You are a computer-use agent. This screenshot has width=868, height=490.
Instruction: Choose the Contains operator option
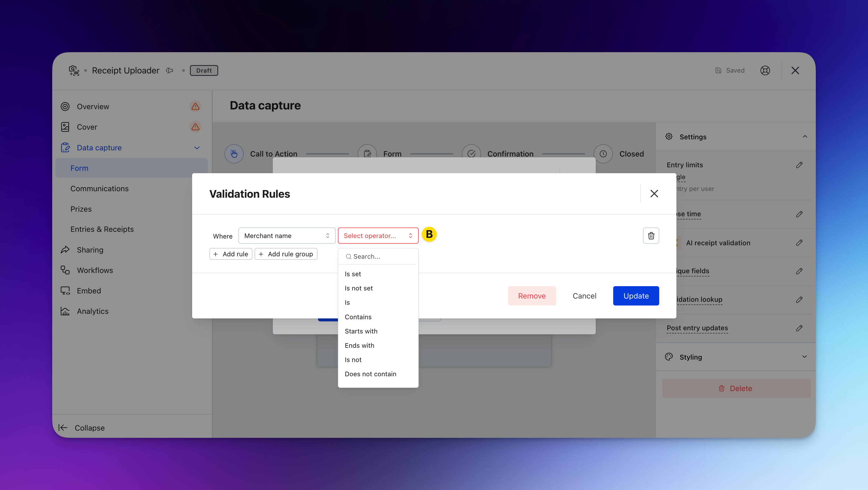coord(358,317)
